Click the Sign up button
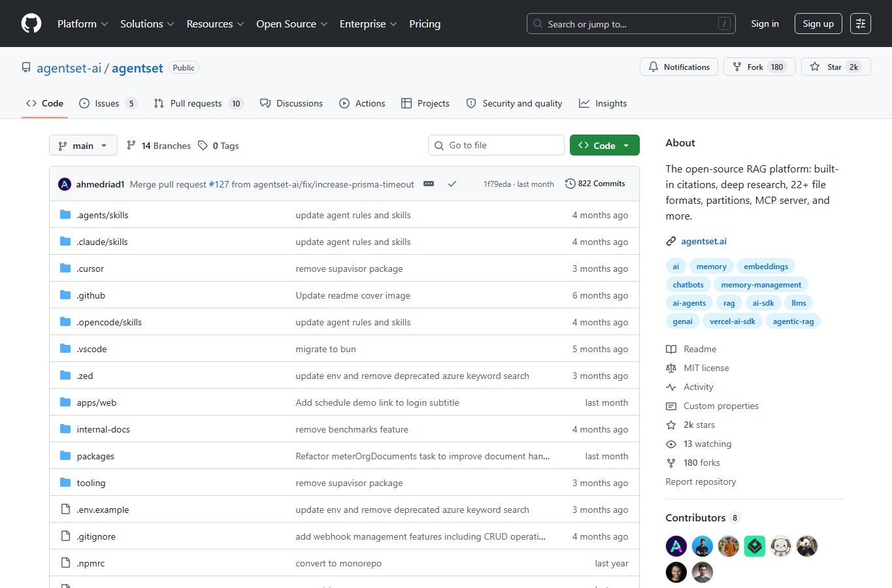This screenshot has height=588, width=892. [818, 24]
